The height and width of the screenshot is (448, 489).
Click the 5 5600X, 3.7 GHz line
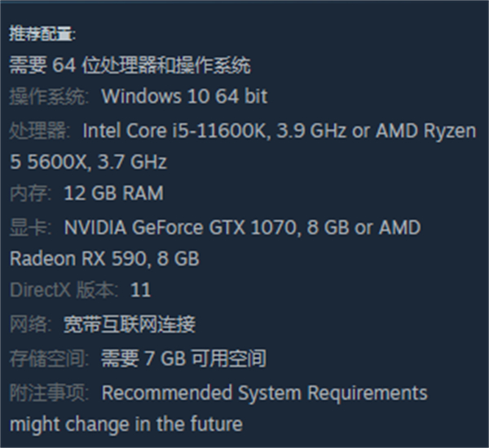click(88, 162)
